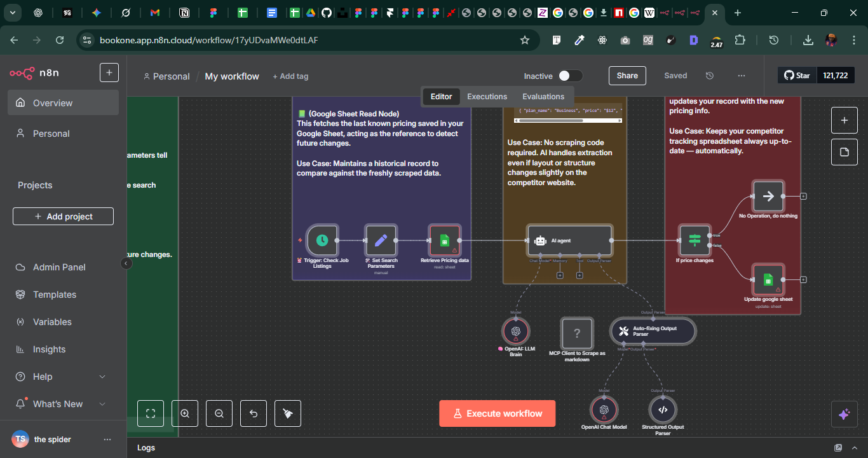Open the Retrieve Pricing data sheet node
Viewport: 868px width, 458px height.
(444, 240)
